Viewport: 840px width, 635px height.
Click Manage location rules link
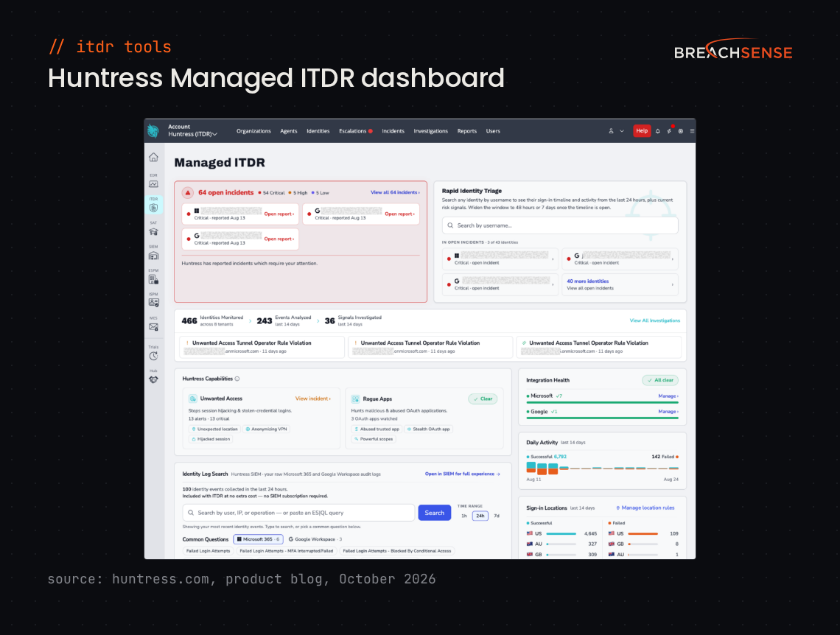point(648,508)
